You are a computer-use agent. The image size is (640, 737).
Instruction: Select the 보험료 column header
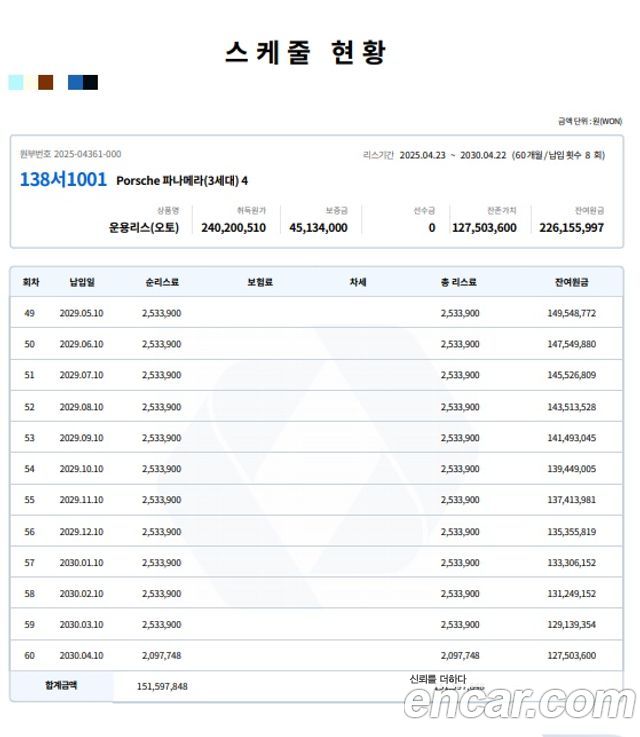click(260, 283)
